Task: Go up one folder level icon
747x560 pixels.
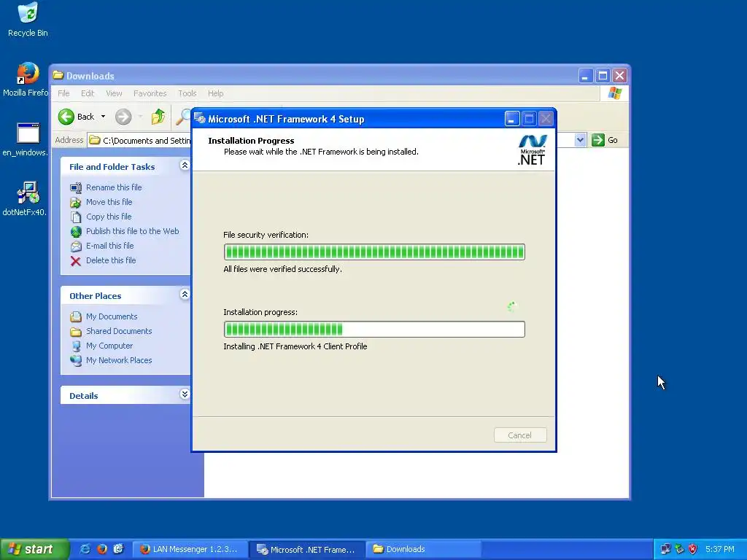Action: click(x=158, y=117)
